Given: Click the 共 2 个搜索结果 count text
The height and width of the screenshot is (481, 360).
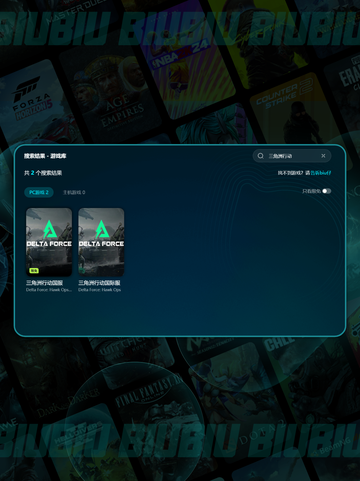Looking at the screenshot, I should click(43, 173).
